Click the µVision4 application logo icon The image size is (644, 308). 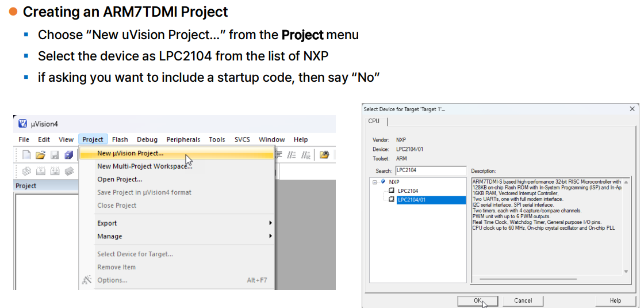point(22,124)
